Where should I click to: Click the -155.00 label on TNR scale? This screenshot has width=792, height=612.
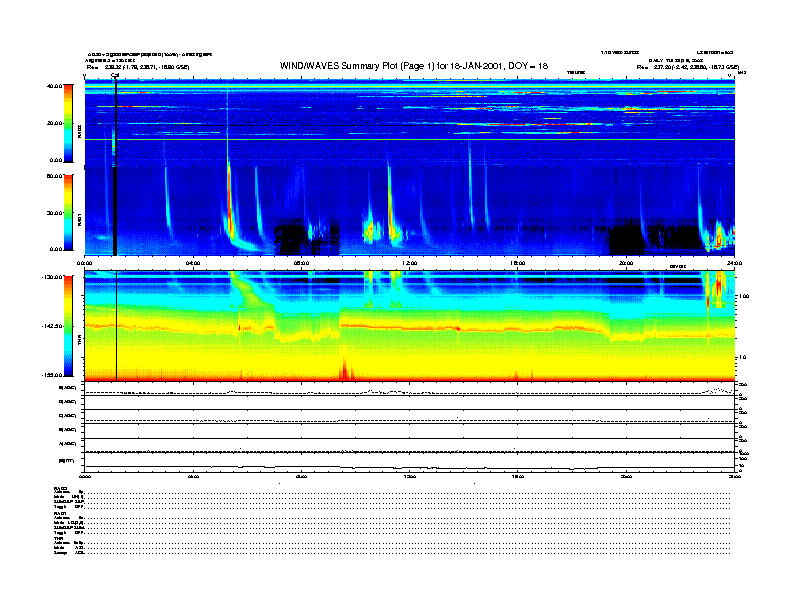pos(52,375)
